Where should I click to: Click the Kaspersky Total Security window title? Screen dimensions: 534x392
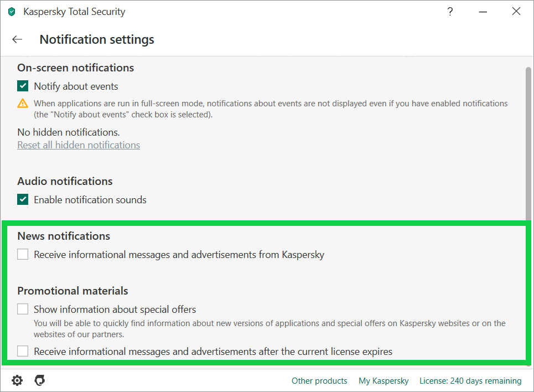[x=74, y=12]
